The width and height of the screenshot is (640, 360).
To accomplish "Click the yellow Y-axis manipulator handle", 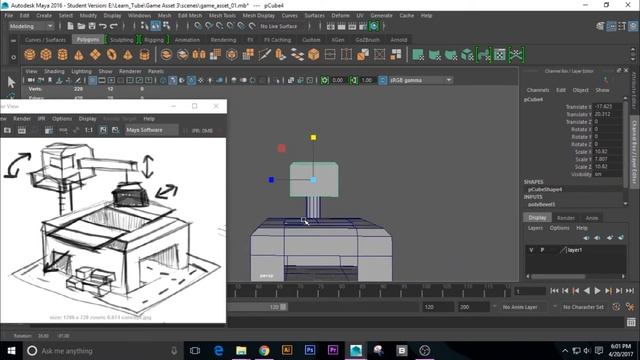I will pos(313,138).
